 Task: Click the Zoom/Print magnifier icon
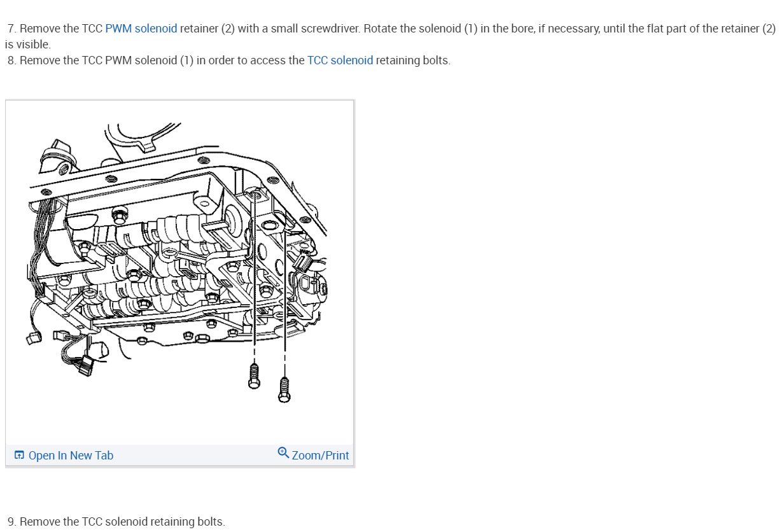(x=284, y=453)
